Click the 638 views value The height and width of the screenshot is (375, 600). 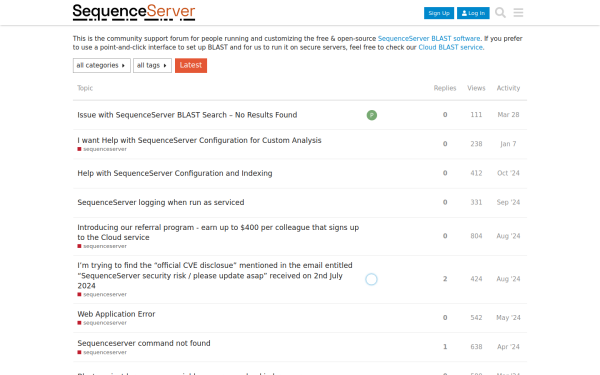(476, 347)
